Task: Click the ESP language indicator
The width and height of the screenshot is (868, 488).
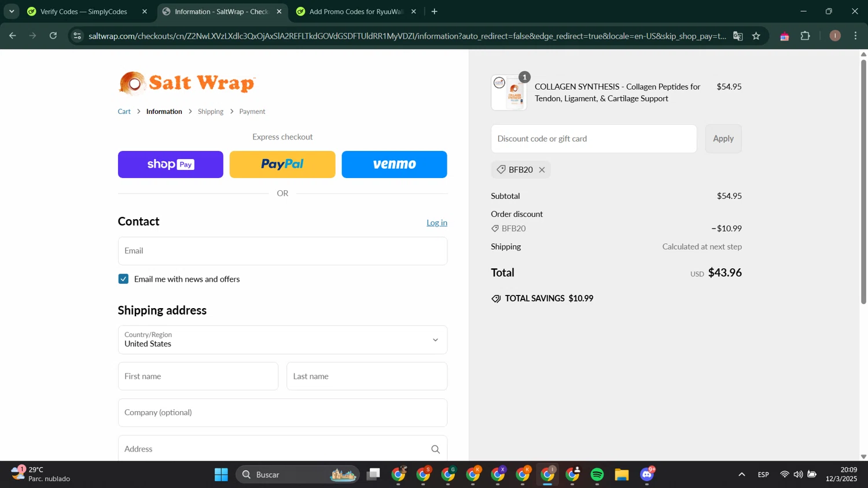Action: tap(763, 475)
